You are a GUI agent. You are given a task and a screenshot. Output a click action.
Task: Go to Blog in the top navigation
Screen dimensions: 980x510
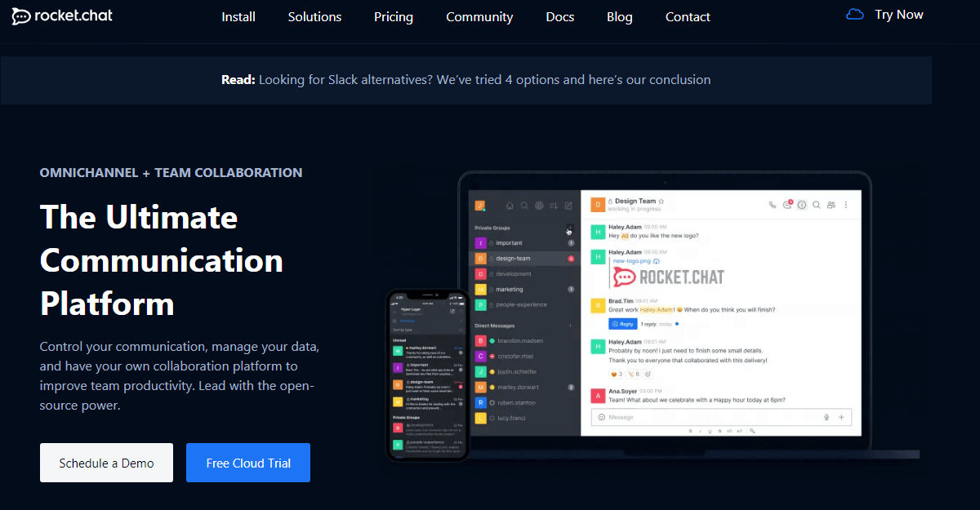coord(620,16)
